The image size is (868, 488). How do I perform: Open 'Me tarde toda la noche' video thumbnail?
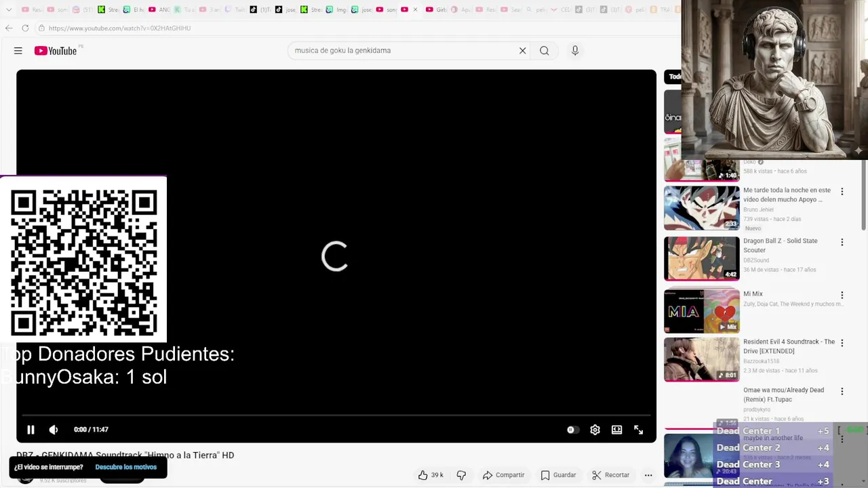pos(702,208)
